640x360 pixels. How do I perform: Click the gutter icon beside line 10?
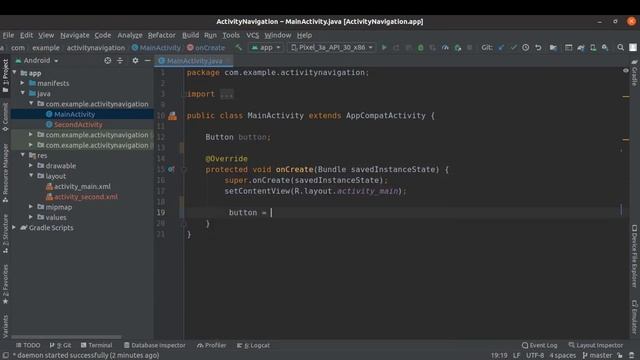coord(173,116)
